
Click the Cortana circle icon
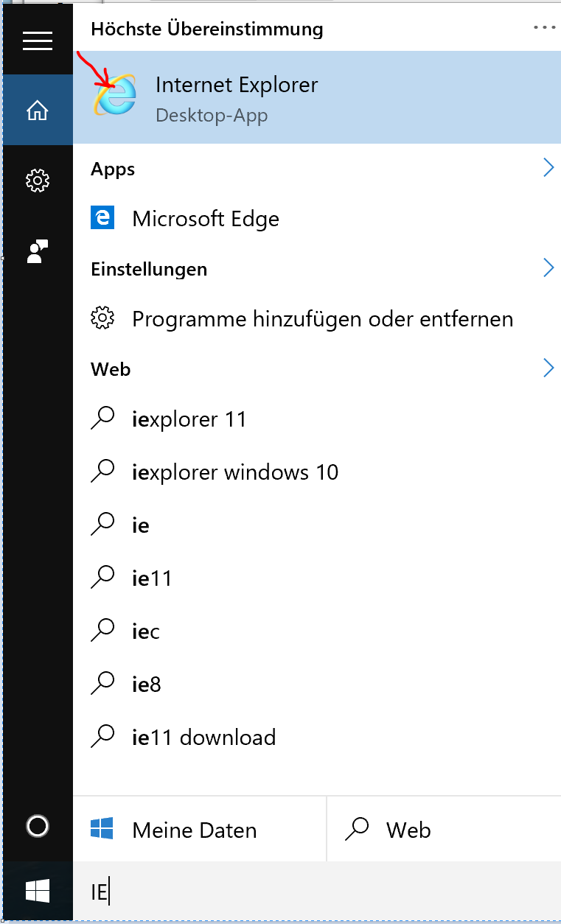pos(38,826)
